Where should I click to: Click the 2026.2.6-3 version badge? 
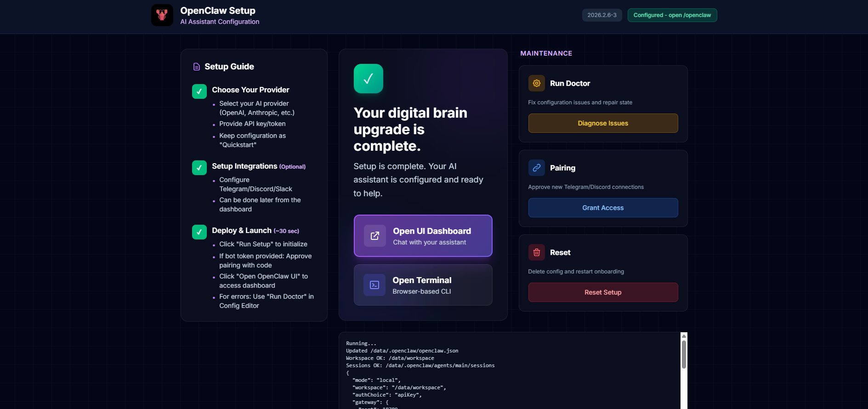[x=602, y=15]
